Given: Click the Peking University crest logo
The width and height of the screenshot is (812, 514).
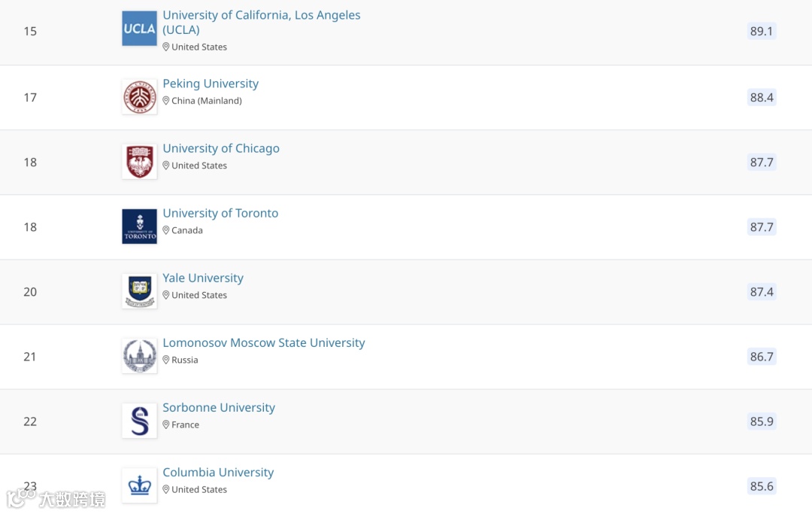Looking at the screenshot, I should tap(139, 97).
